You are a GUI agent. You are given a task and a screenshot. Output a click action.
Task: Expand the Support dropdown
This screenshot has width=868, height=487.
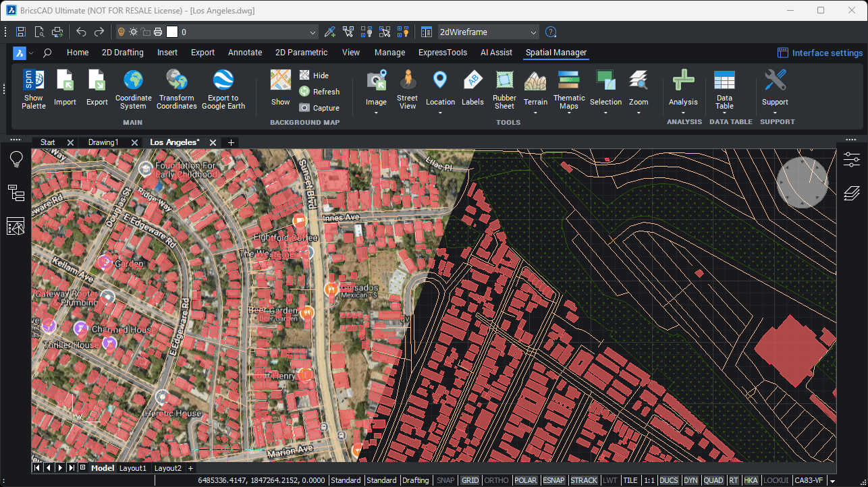tap(775, 113)
